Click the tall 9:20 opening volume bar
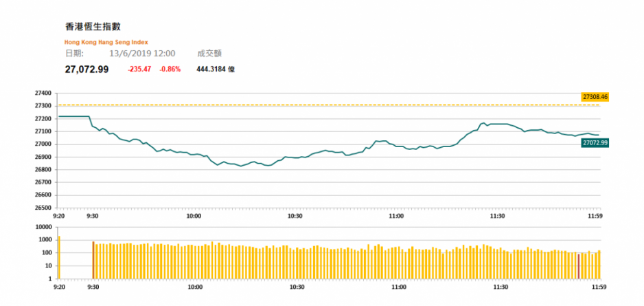The height and width of the screenshot is (306, 644). pos(59,257)
